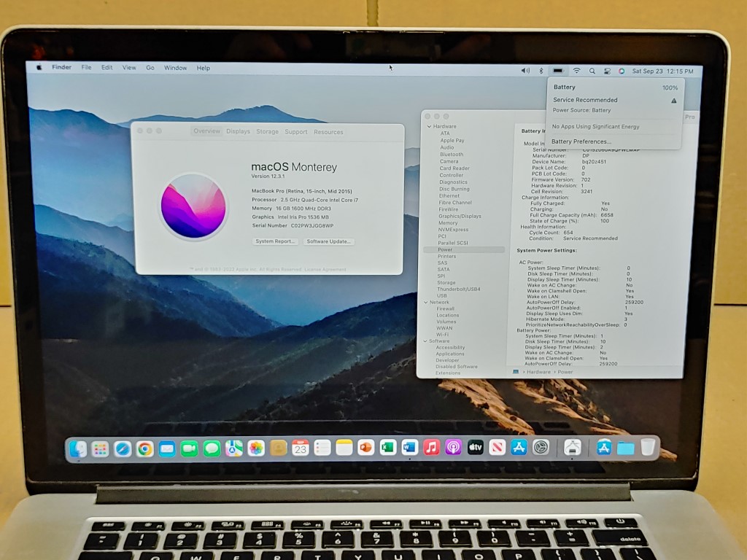The image size is (747, 560).
Task: Open the View menu
Action: pyautogui.click(x=129, y=68)
